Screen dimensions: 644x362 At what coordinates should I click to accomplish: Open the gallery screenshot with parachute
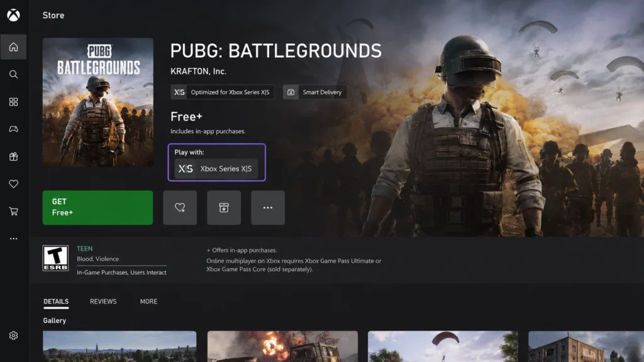click(443, 346)
